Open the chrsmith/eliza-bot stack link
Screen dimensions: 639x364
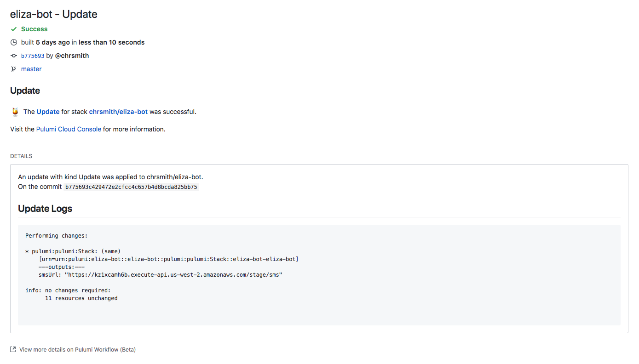coord(119,111)
